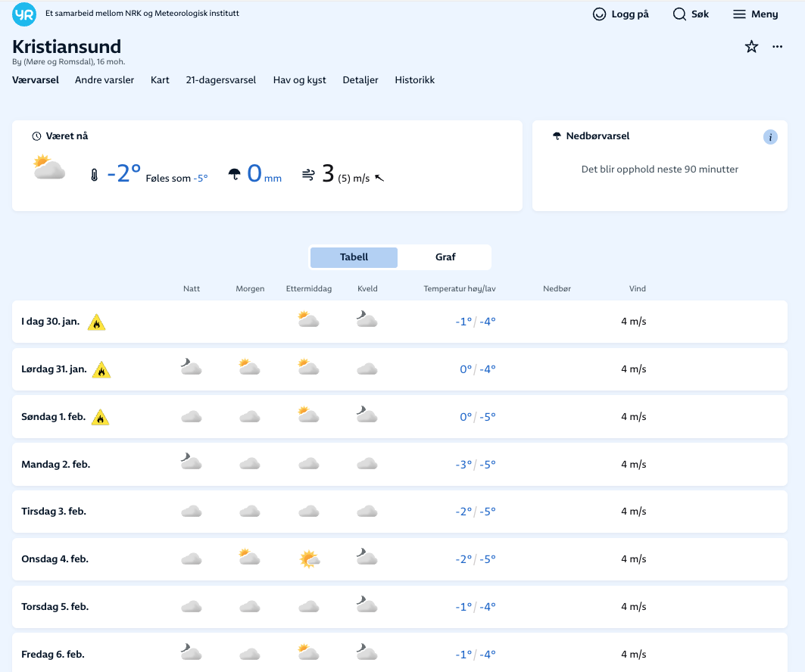
Task: Open the Historikk link
Action: pyautogui.click(x=414, y=80)
